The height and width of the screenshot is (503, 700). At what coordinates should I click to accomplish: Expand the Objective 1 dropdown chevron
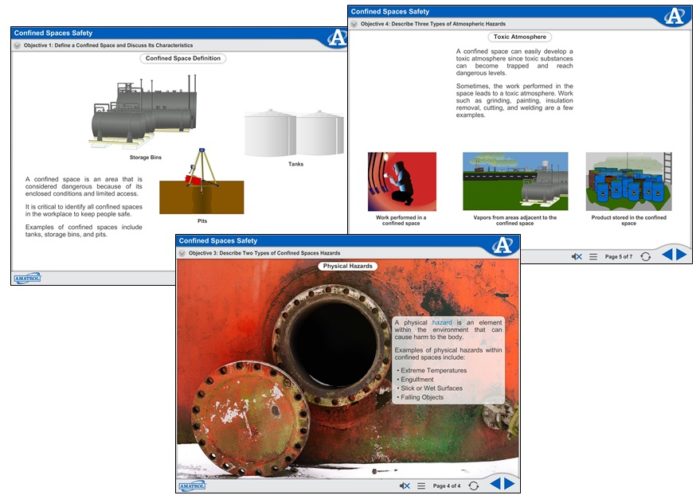(x=17, y=46)
